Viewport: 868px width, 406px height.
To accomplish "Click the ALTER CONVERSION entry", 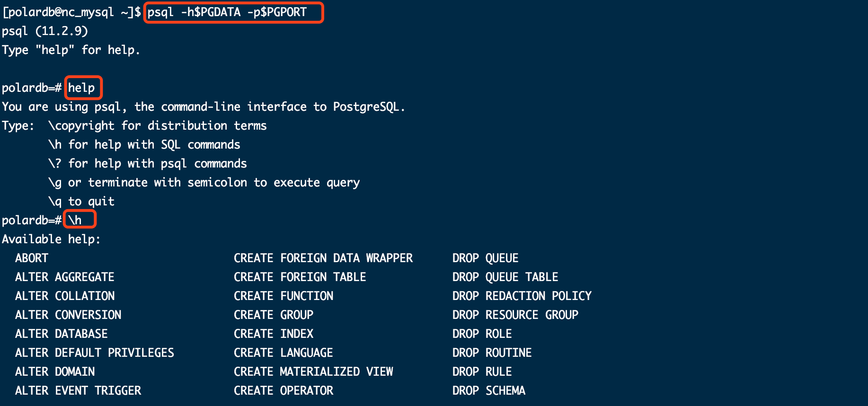I will [x=68, y=315].
